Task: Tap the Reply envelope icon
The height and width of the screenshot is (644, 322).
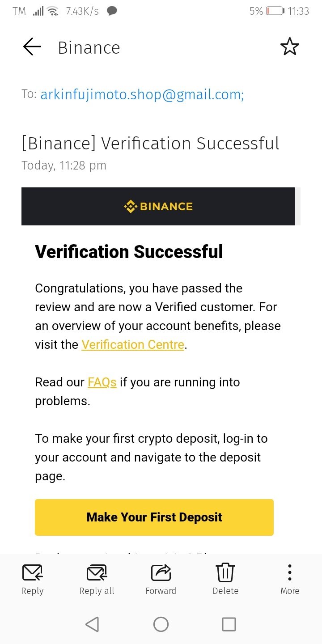Action: click(x=32, y=573)
